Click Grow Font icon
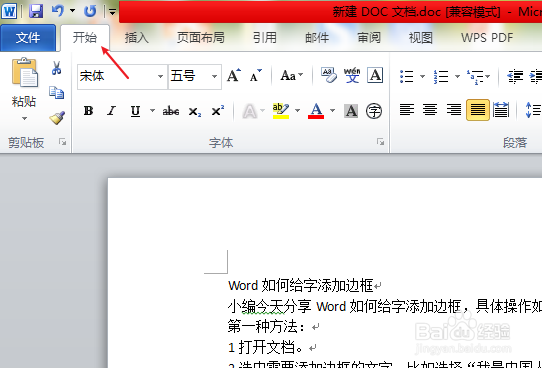Screen dimensions: 542x368 tap(234, 75)
